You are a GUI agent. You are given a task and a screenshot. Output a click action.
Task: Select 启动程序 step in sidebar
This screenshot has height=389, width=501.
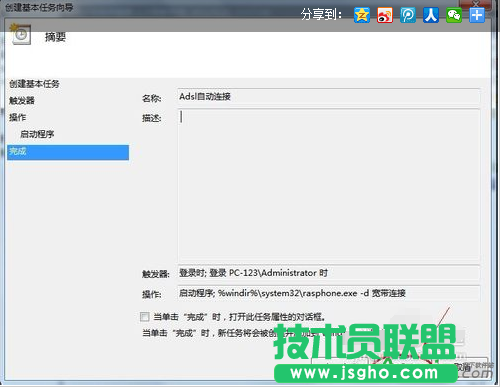click(x=37, y=134)
